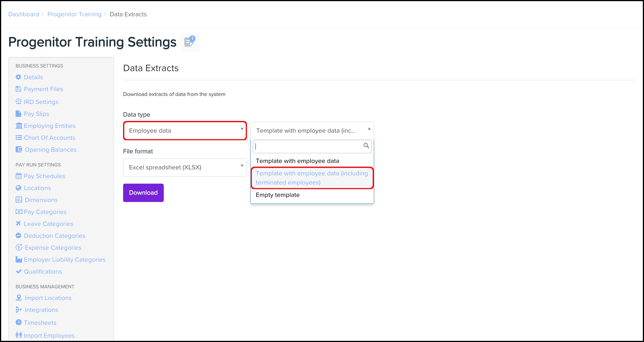
Task: Click the search magnifier icon in dropdown
Action: [366, 146]
